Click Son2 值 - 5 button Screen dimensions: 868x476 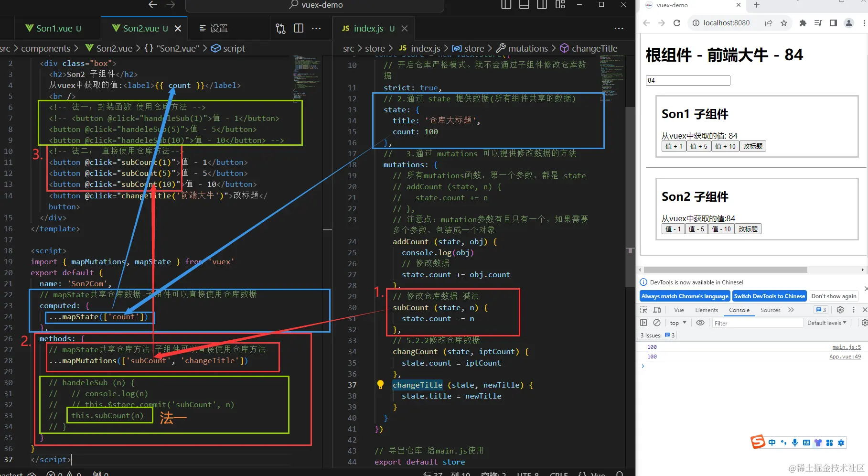(x=697, y=229)
